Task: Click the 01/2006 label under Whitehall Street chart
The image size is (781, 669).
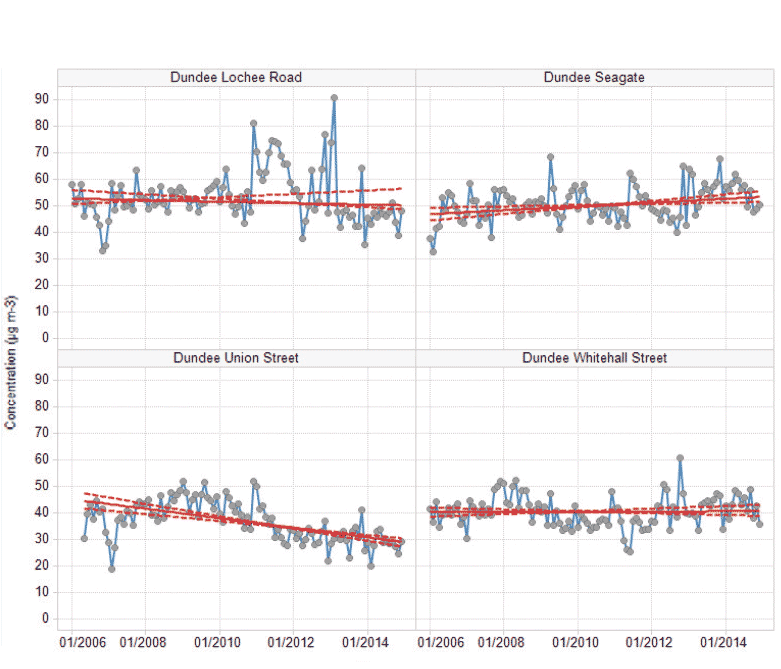Action: tap(441, 642)
